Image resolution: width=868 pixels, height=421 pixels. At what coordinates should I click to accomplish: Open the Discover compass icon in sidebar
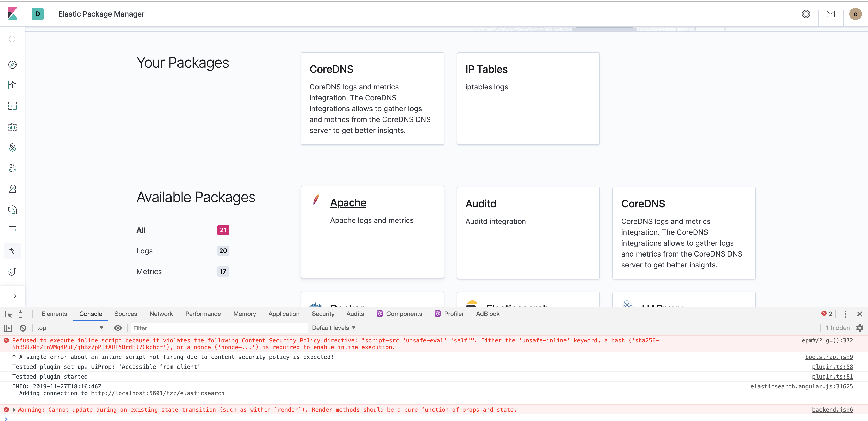pyautogui.click(x=12, y=64)
